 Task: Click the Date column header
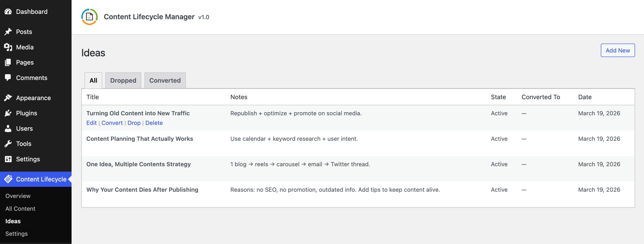point(585,97)
